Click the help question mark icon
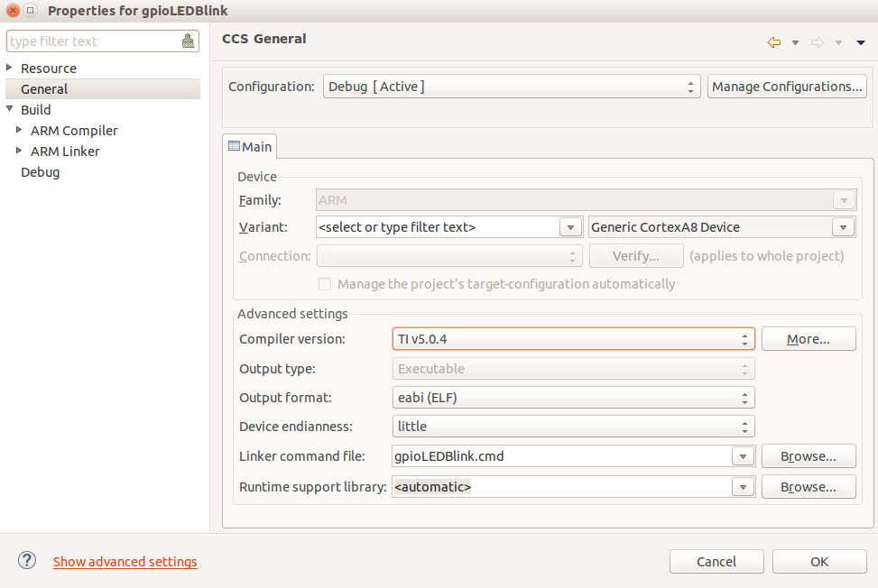This screenshot has width=878, height=588. (27, 560)
